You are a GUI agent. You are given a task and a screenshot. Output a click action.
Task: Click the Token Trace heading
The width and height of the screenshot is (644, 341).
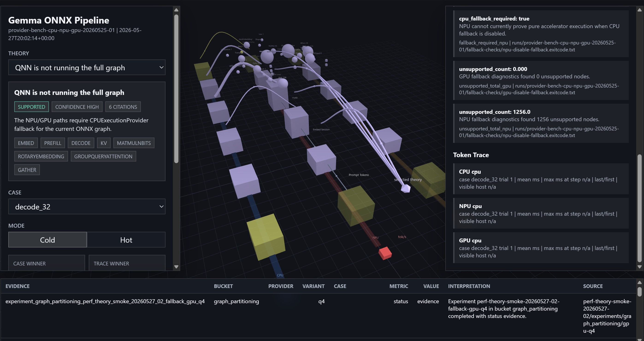[x=471, y=155]
